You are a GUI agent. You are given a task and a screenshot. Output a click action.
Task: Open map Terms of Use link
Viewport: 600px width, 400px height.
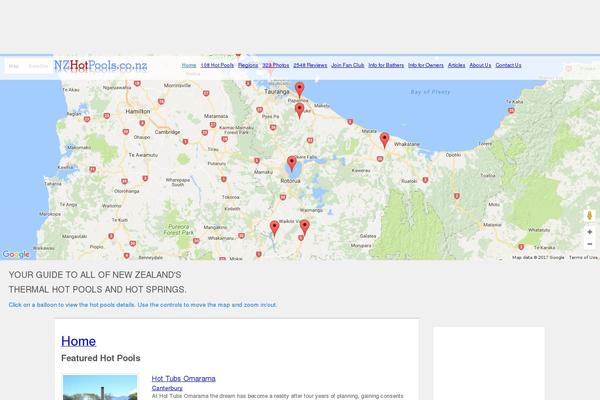coord(583,258)
